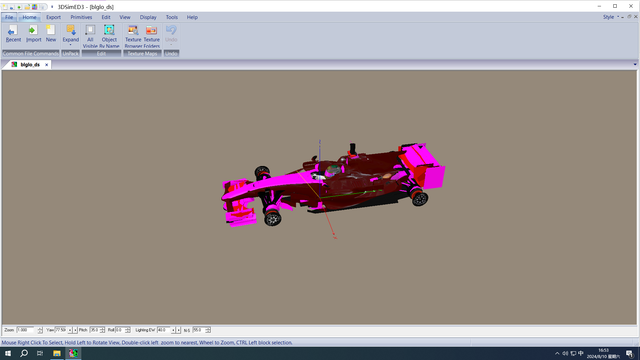The width and height of the screenshot is (640, 360).
Task: Click the N-S spinner arrows
Action: click(x=208, y=330)
